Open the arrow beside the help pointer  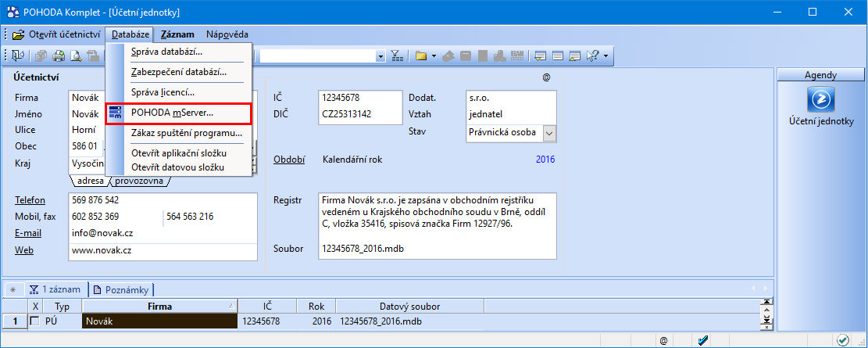point(606,56)
